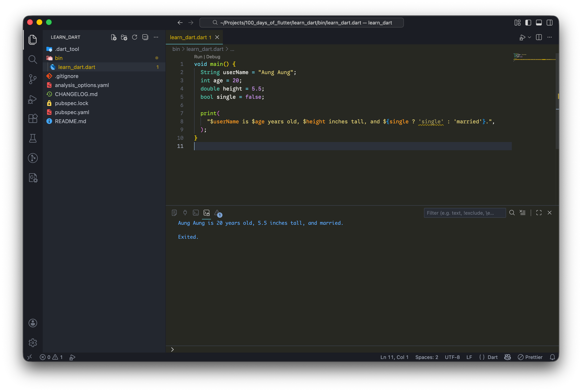Click the debug console filter field

[464, 213]
